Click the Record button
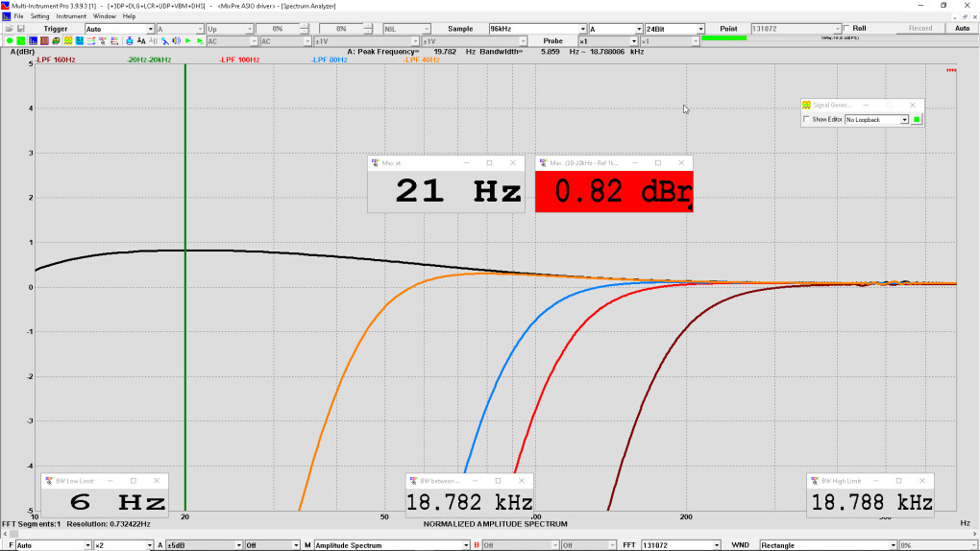 pyautogui.click(x=920, y=29)
